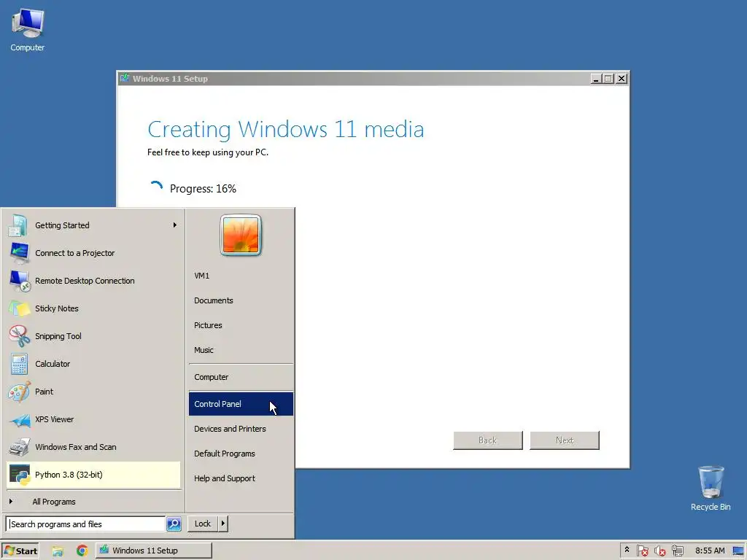
Task: Open Default Programs
Action: point(241,454)
